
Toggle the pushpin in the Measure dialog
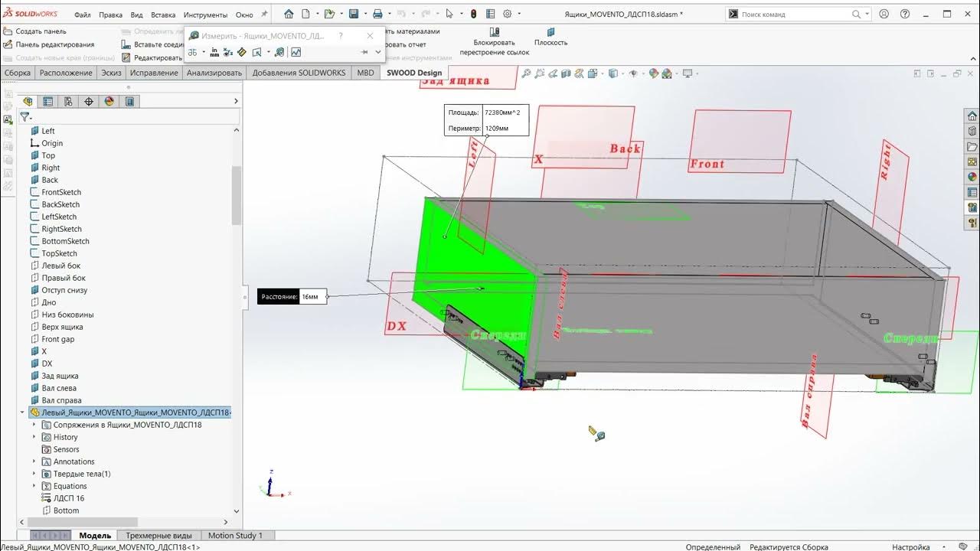(x=365, y=52)
